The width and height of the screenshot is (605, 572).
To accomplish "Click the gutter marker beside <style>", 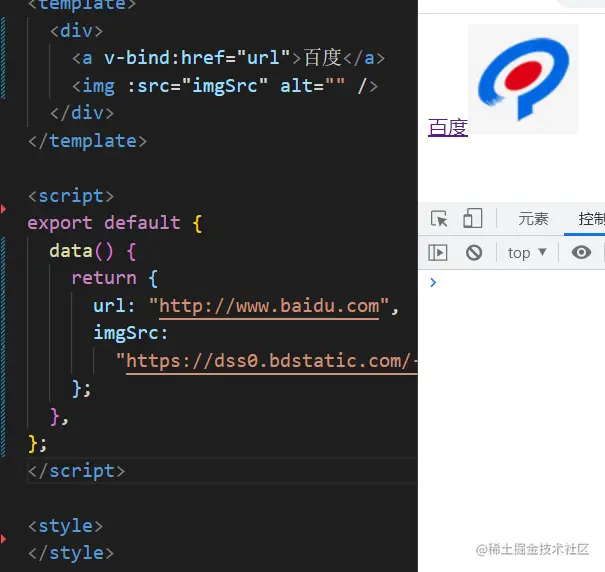I will coord(3,539).
